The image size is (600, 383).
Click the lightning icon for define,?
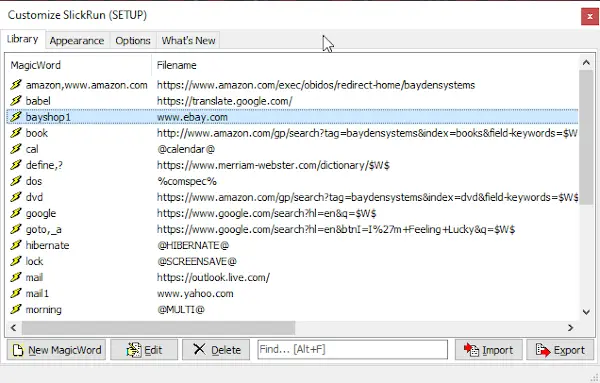pos(16,165)
